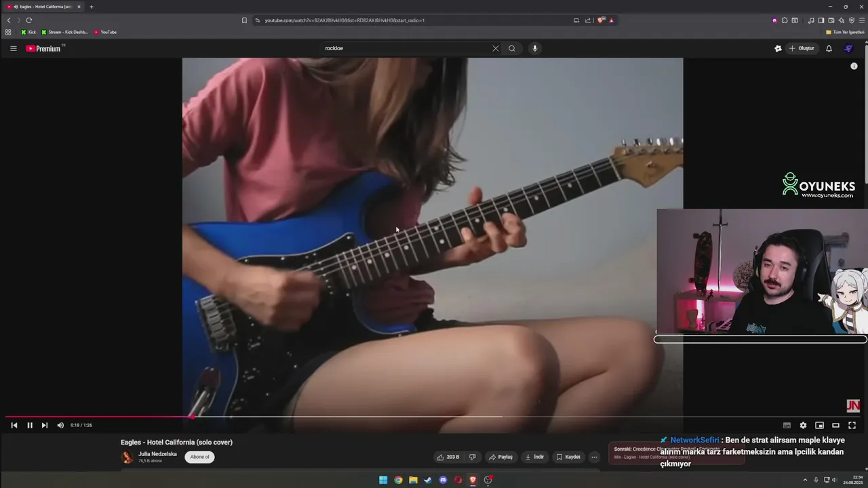Mute the video volume
The width and height of the screenshot is (868, 488).
pos(60,425)
